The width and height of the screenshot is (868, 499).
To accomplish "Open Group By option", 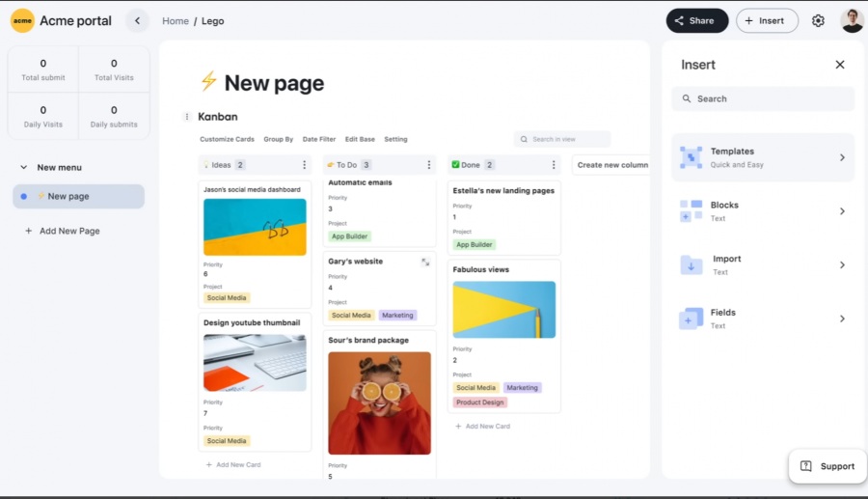I will pyautogui.click(x=279, y=140).
